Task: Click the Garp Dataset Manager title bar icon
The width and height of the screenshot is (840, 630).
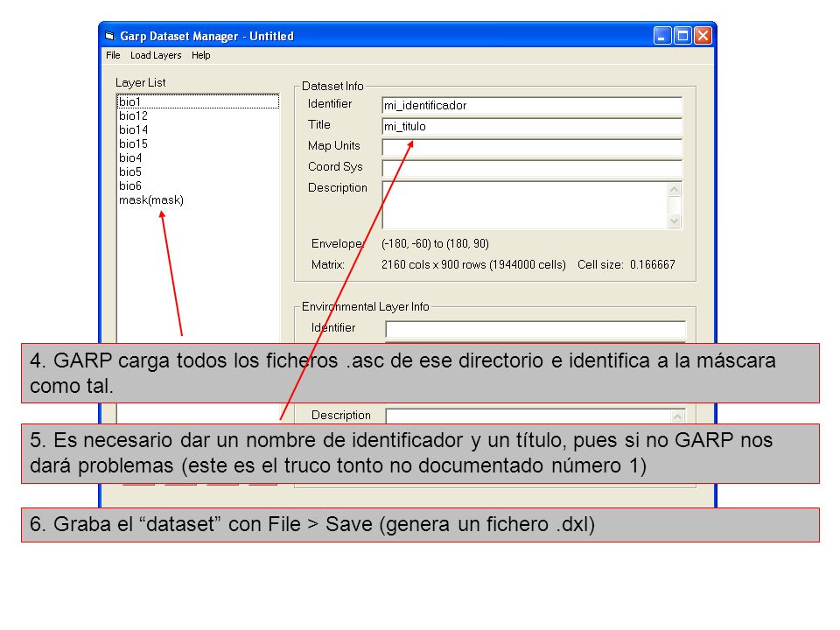Action: point(110,36)
